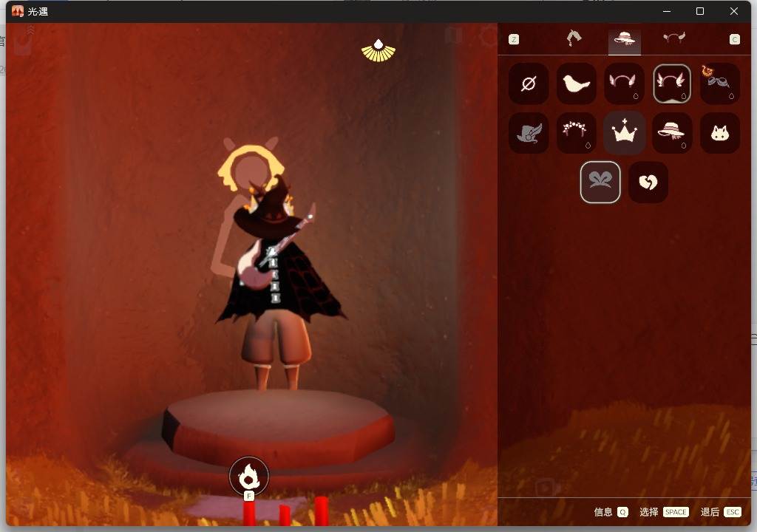Click the F key hint under flame
757x532 pixels.
(x=248, y=496)
